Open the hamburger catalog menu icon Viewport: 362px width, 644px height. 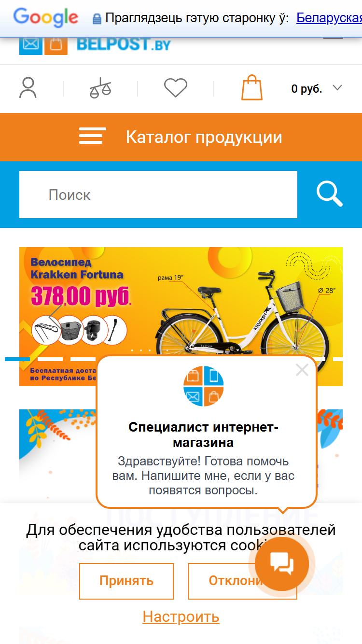pos(93,137)
